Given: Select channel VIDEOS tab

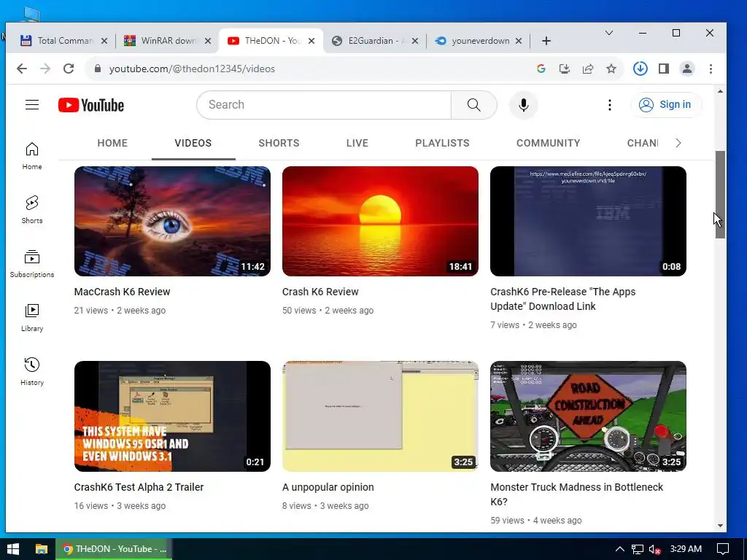Looking at the screenshot, I should click(x=193, y=143).
